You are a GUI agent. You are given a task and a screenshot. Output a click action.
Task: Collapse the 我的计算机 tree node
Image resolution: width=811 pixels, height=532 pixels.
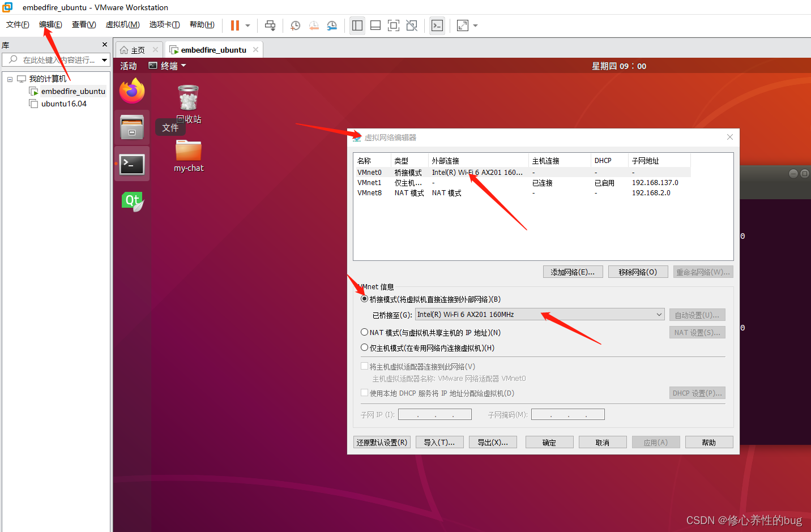10,79
